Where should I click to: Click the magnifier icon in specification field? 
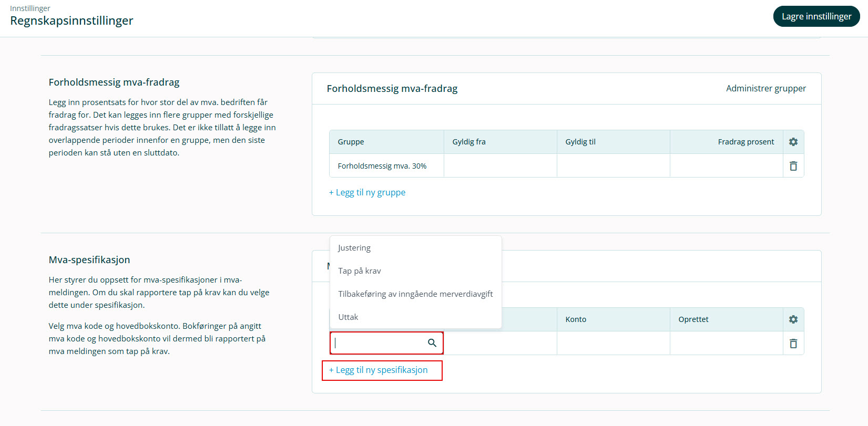(432, 343)
